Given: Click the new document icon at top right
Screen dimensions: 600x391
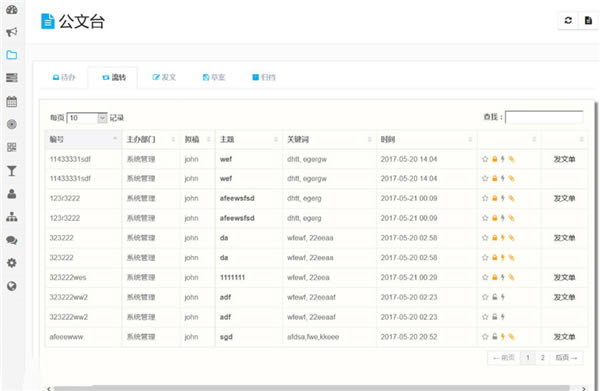Looking at the screenshot, I should coord(588,20).
